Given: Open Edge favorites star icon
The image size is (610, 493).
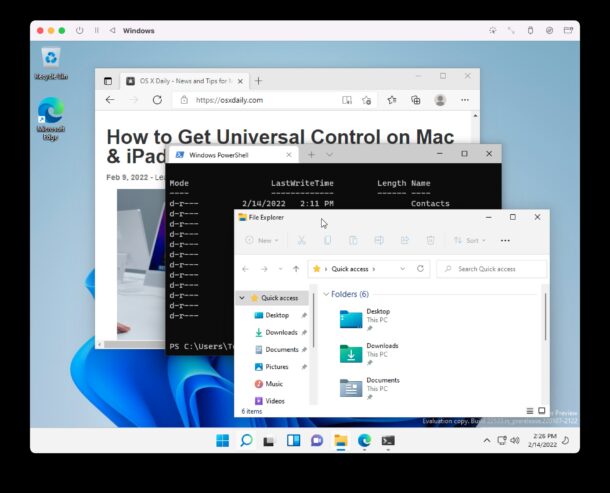Looking at the screenshot, I should [x=391, y=100].
